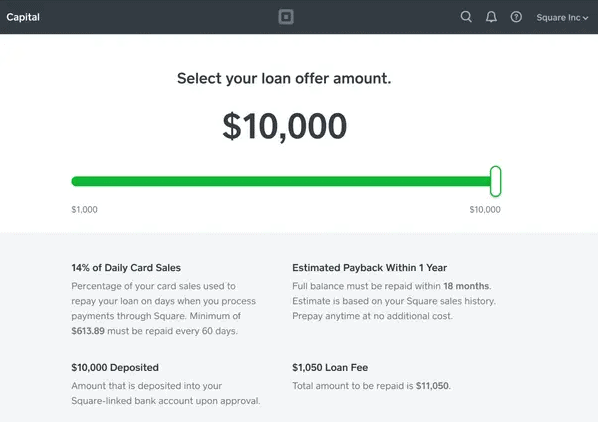The image size is (598, 422).
Task: Click the bold $11,050 total amount
Action: 432,386
